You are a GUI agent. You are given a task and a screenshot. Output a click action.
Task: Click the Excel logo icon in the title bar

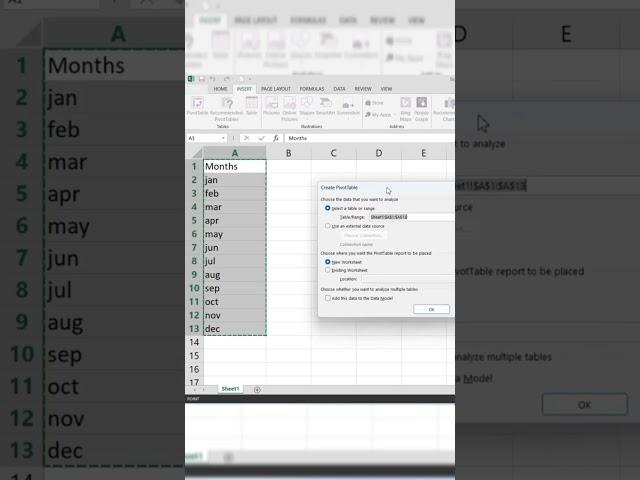[191, 79]
